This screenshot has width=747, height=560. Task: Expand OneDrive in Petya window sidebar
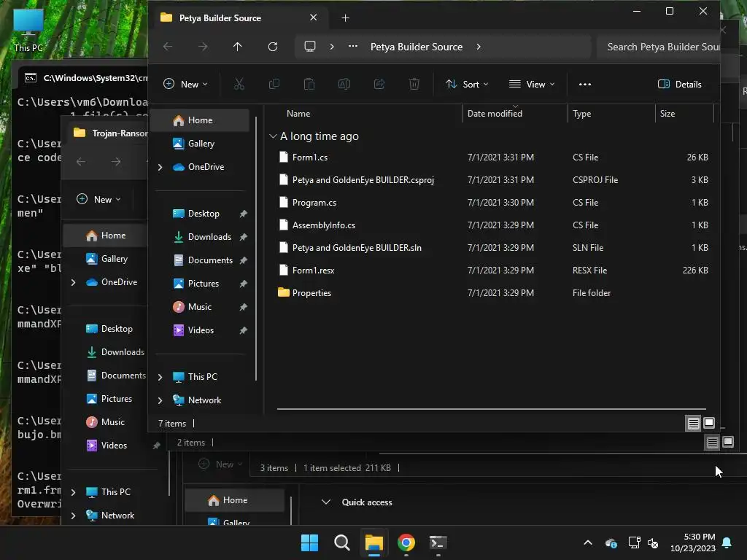pyautogui.click(x=160, y=167)
